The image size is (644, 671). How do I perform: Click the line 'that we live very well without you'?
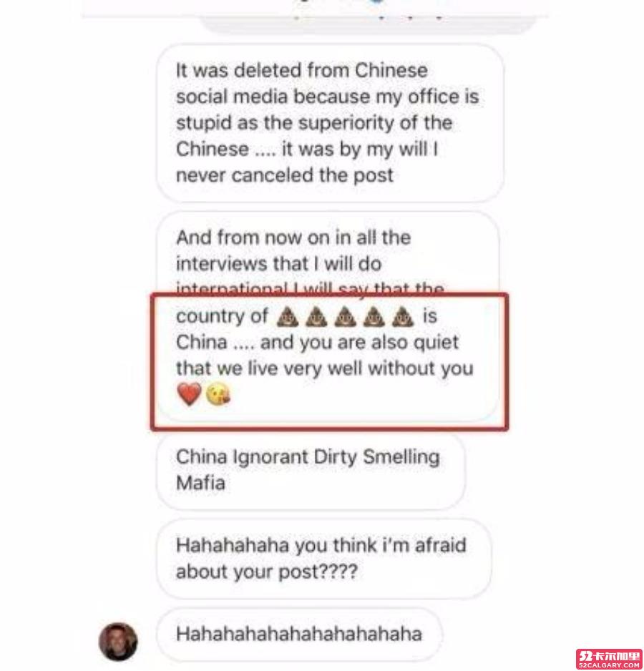pyautogui.click(x=325, y=369)
